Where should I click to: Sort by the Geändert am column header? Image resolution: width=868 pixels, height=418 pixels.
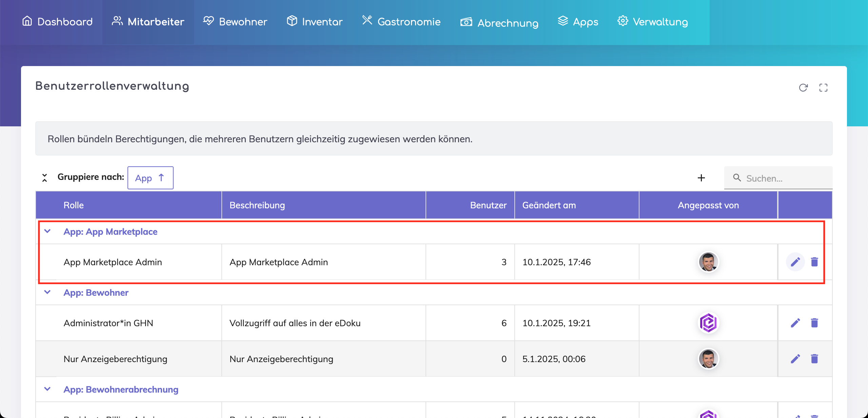coord(549,205)
